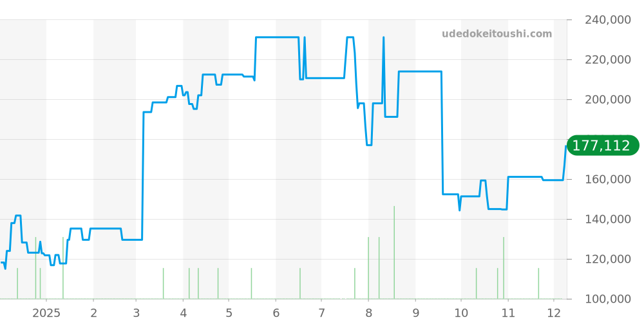Select month 5 on the time axis
644x322 pixels.
tap(229, 314)
